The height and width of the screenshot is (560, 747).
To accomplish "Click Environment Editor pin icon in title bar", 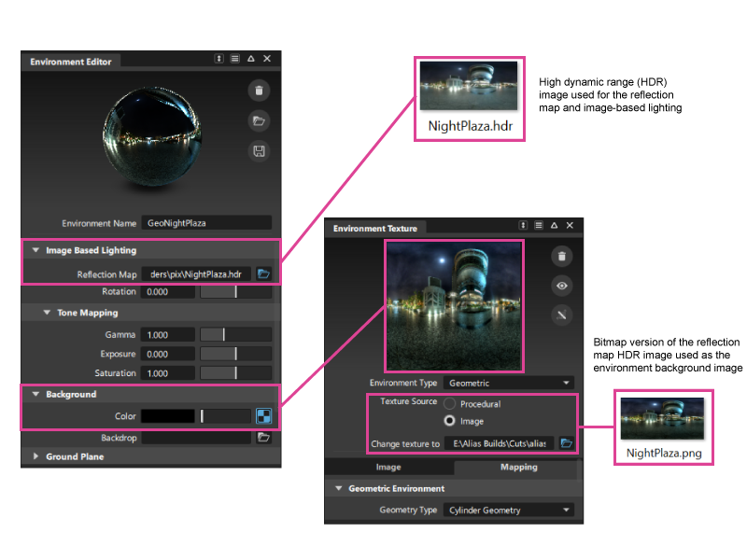I will [x=218, y=59].
